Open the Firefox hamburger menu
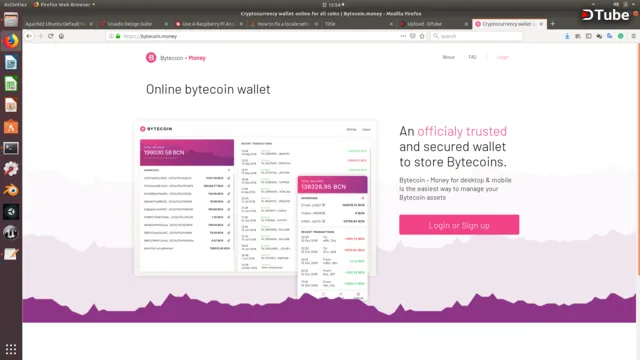 click(633, 36)
